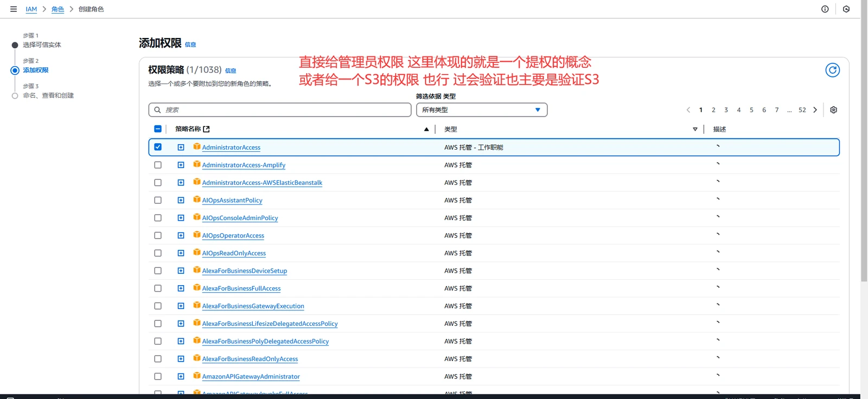Expand AlexaForBusinessLifesizeDelegatedAccessPolicy details
Image resolution: width=868 pixels, height=399 pixels.
[181, 324]
